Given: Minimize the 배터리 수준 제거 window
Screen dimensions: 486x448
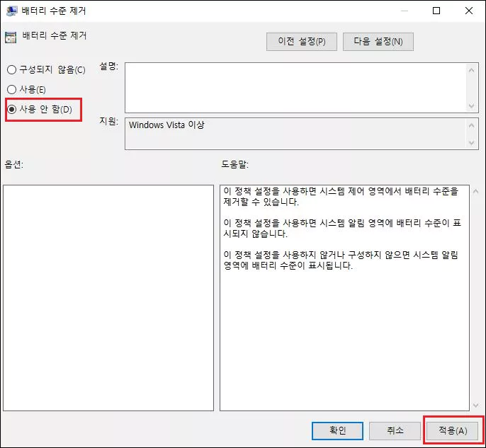Looking at the screenshot, I should (x=404, y=11).
